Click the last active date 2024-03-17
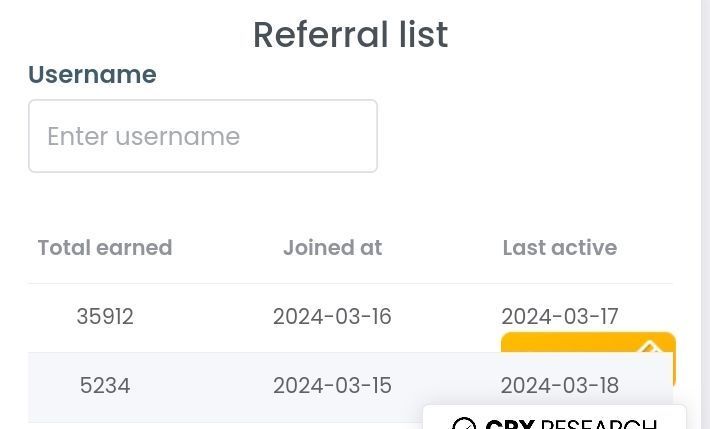The height and width of the screenshot is (429, 710). pos(560,316)
